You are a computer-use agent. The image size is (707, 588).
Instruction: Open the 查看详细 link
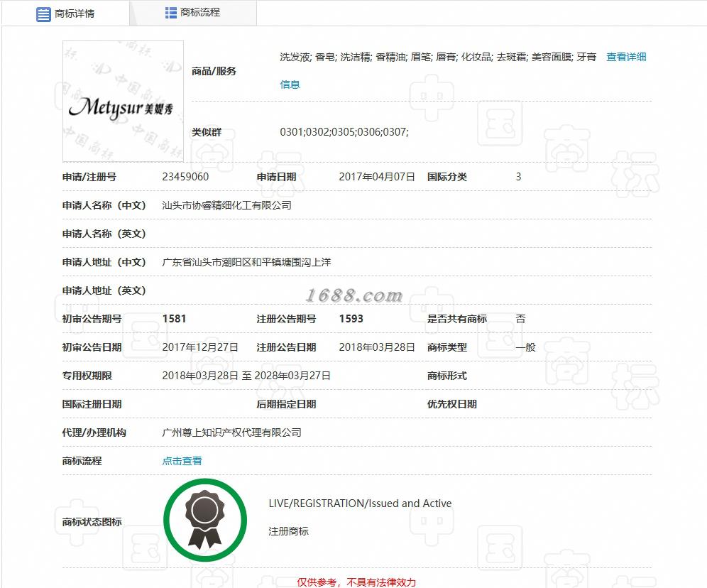[626, 57]
